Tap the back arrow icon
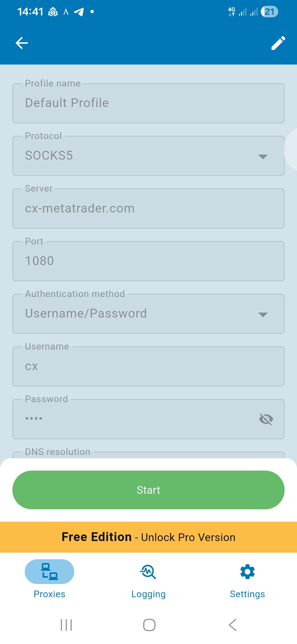This screenshot has height=644, width=297. pos(22,43)
